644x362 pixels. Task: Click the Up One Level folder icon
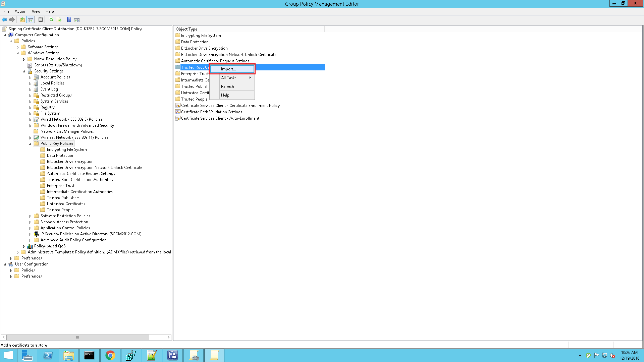tap(22, 20)
